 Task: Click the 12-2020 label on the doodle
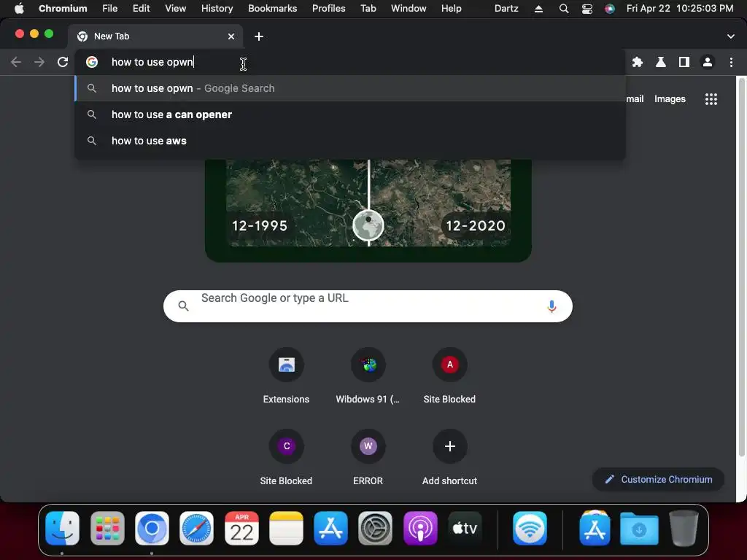[x=476, y=226]
